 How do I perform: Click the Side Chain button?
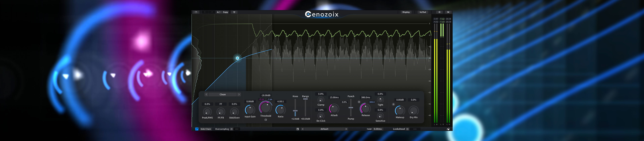[205, 129]
